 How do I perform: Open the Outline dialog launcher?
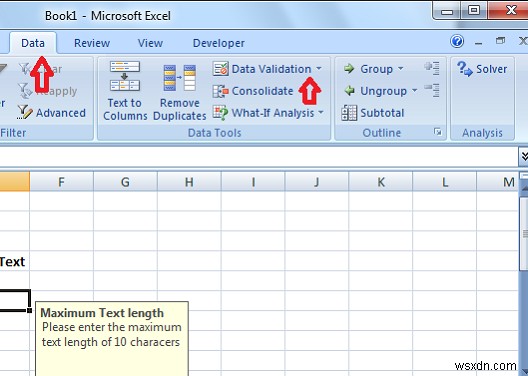pyautogui.click(x=437, y=132)
